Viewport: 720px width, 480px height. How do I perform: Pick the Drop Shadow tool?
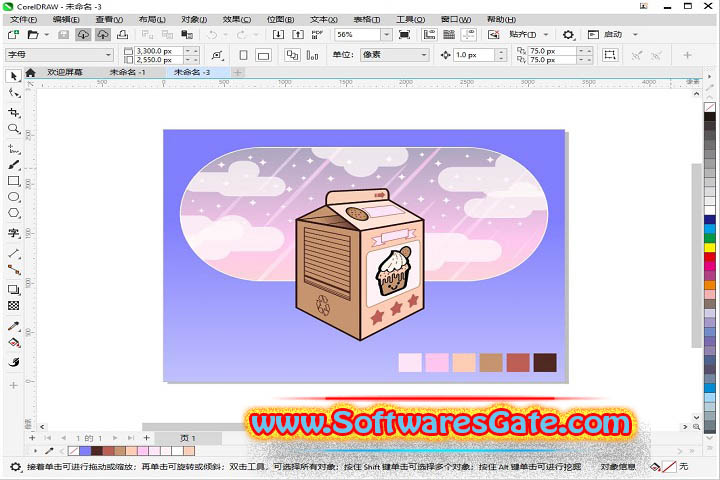click(14, 289)
